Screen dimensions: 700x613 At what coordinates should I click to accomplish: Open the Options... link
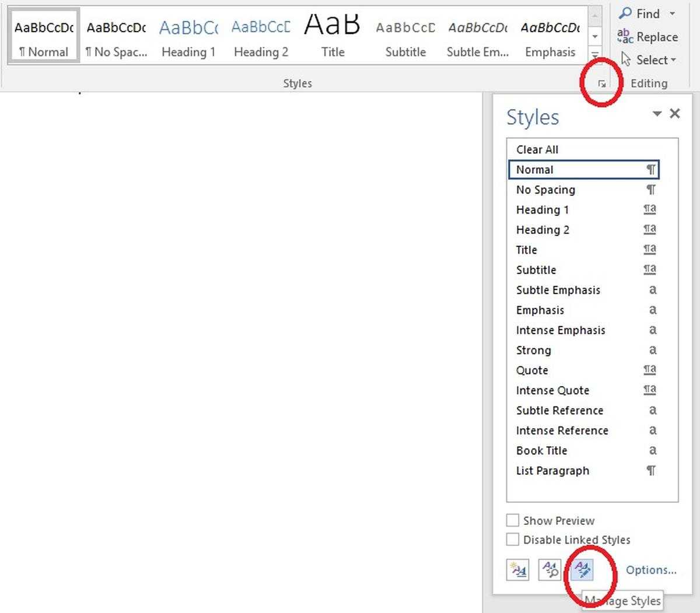point(651,570)
